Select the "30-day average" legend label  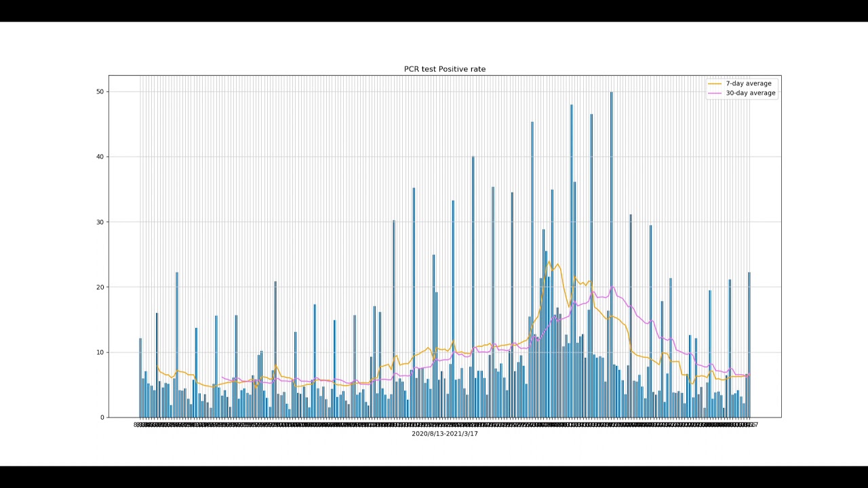tap(750, 93)
